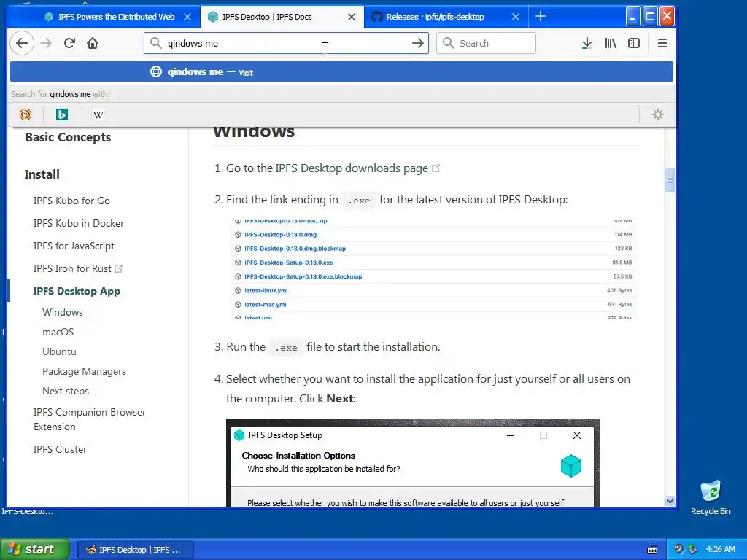This screenshot has width=747, height=560.
Task: Click the Search box in toolbar
Action: 486,43
